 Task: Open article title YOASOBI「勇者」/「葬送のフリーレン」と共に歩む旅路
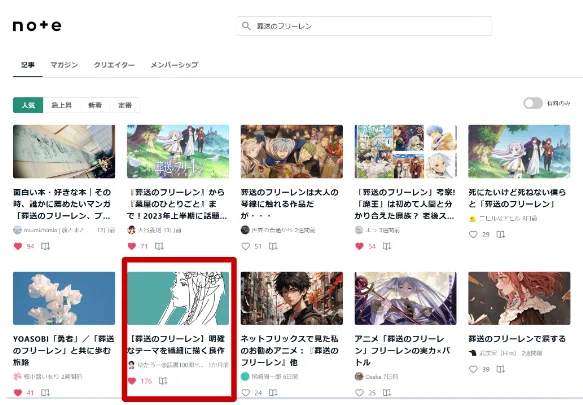63,350
